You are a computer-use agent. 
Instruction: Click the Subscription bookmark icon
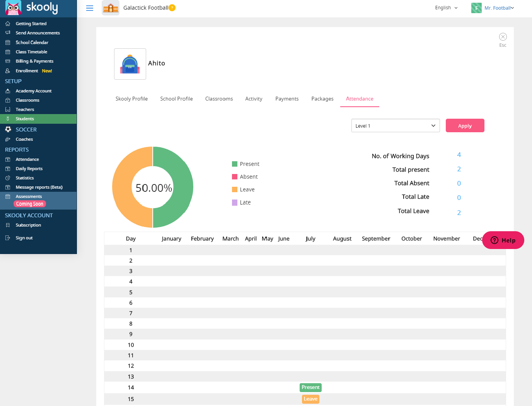[8, 225]
